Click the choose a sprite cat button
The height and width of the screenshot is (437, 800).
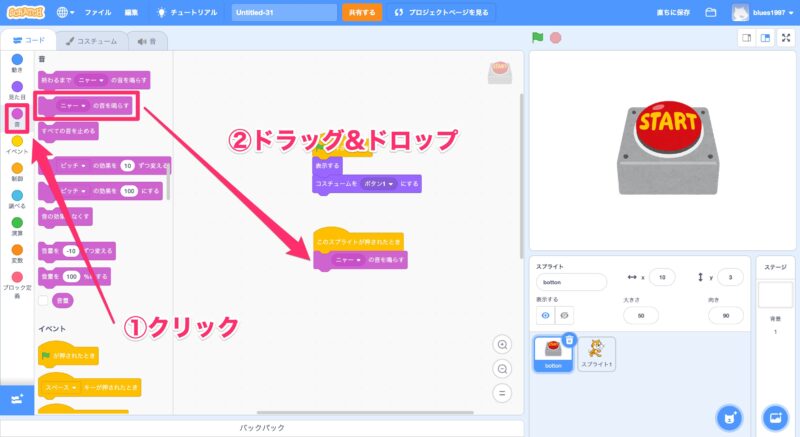pos(729,416)
